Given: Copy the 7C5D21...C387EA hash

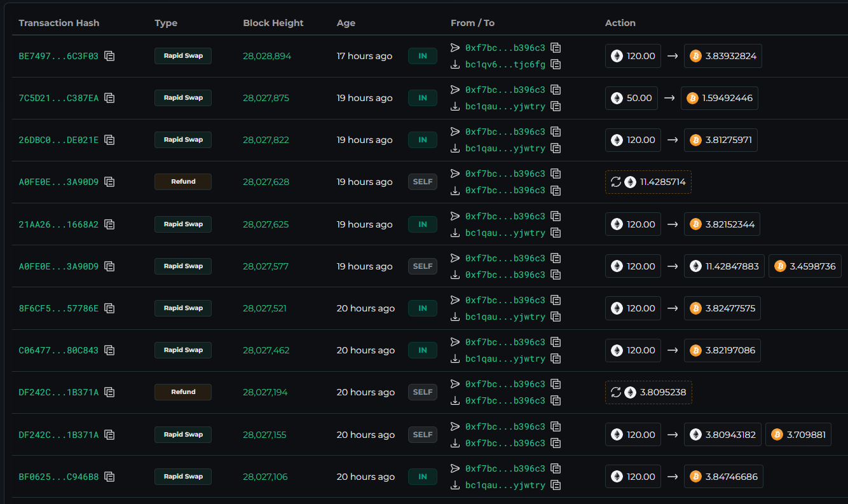Looking at the screenshot, I should pyautogui.click(x=109, y=98).
